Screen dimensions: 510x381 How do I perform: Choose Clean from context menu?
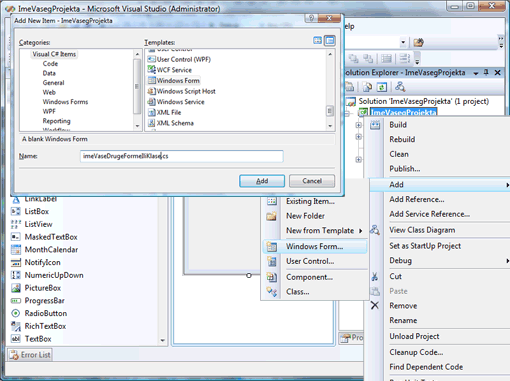click(x=399, y=154)
